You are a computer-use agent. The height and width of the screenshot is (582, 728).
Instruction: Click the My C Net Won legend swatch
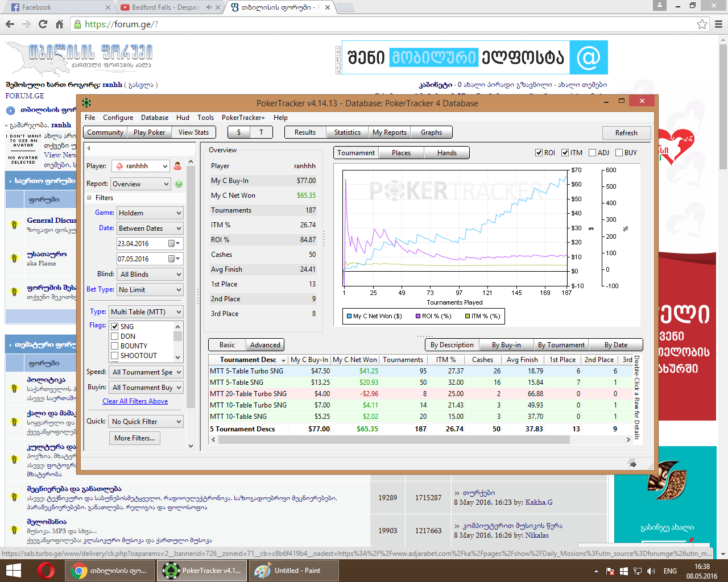point(350,316)
